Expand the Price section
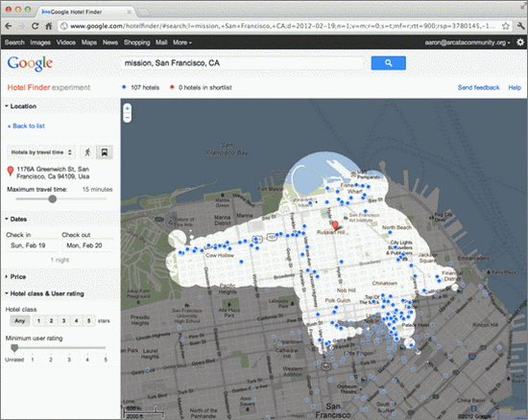 15,277
